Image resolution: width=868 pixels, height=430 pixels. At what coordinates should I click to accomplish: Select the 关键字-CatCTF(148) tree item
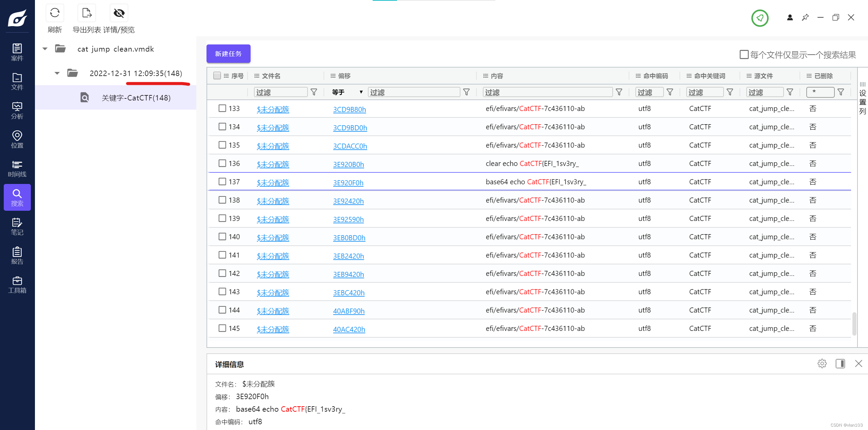pos(136,98)
